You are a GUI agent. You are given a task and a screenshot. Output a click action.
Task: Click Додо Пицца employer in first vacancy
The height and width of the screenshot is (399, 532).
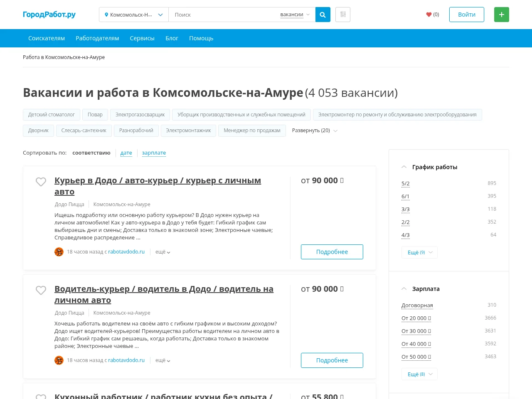coord(69,204)
